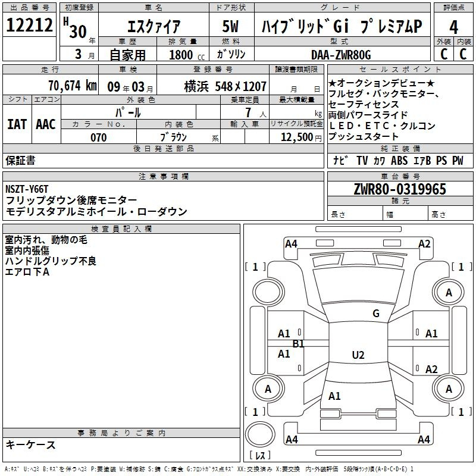Click G mark on windshield diagram
Image resolution: width=476 pixels, height=476 pixels.
(376, 314)
